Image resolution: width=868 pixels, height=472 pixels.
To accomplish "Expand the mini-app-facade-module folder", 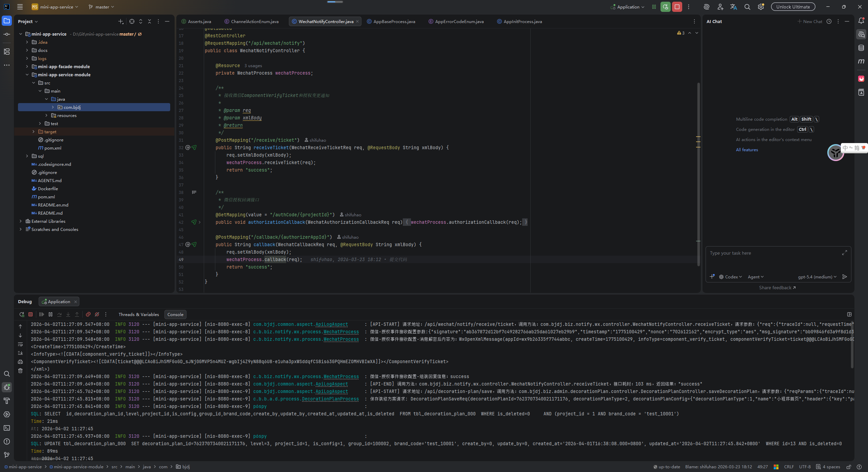I will tap(27, 66).
